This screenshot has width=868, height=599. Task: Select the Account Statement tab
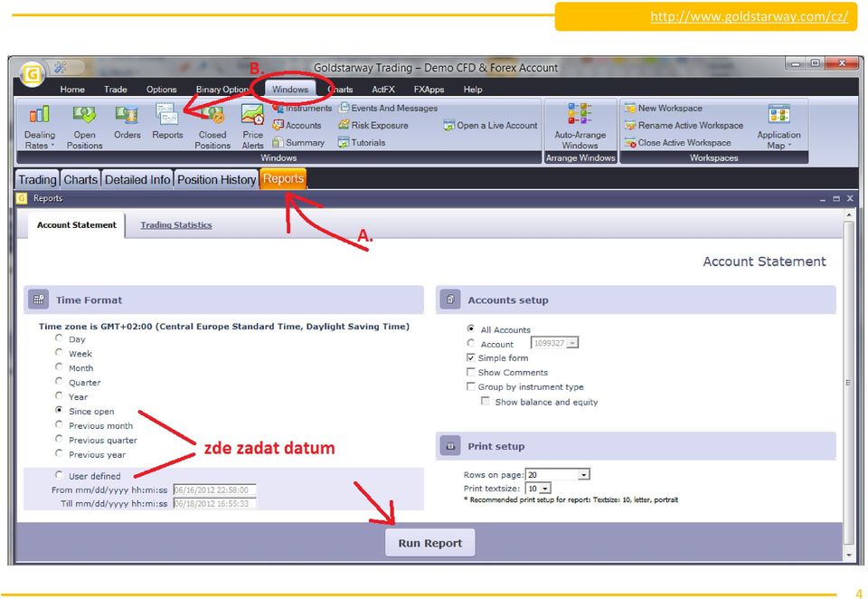point(76,225)
